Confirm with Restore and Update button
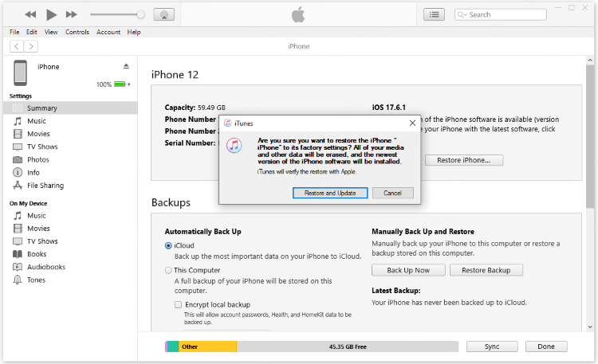The height and width of the screenshot is (364, 598). [x=330, y=193]
